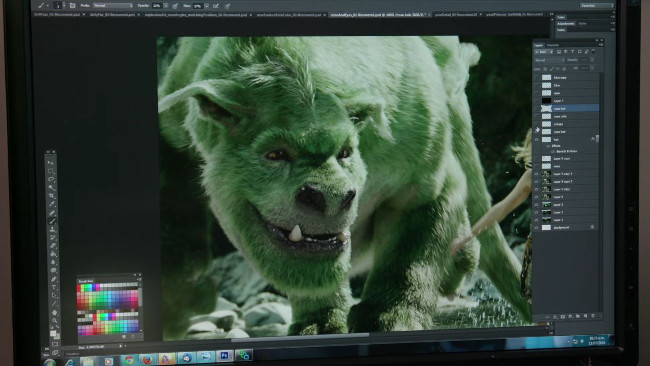Enable airbrush mode in options bar
Viewport: 650px width, 366px height.
tap(216, 6)
